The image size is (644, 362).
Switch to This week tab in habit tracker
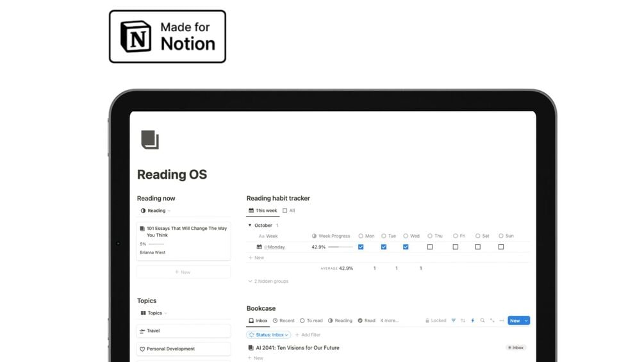(x=263, y=211)
